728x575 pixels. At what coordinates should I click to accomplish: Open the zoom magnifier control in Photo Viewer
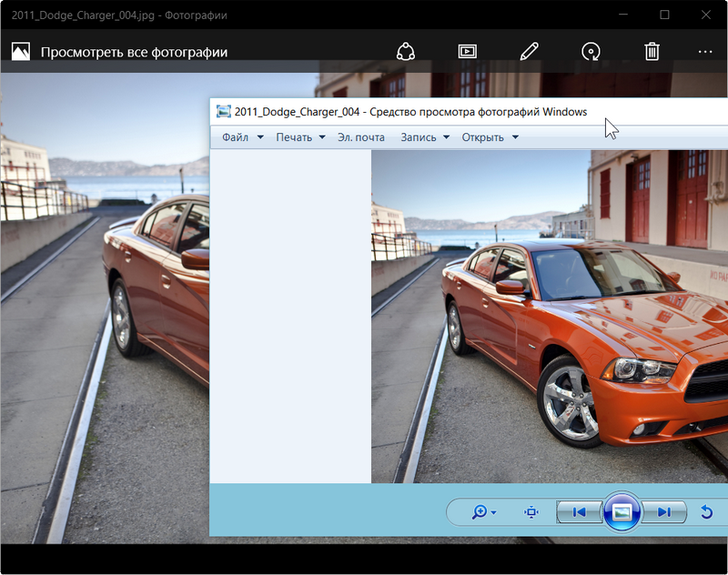[x=484, y=512]
